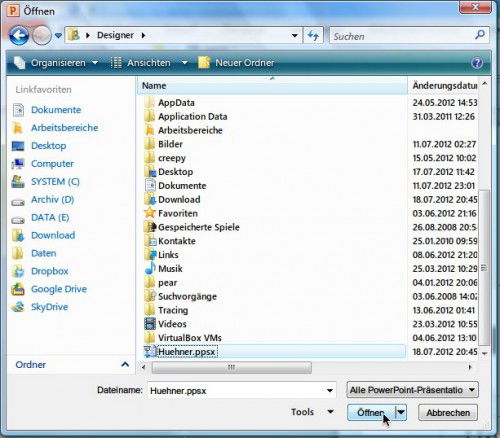
Task: Collapse the Ordner panel chevron
Action: [x=125, y=364]
